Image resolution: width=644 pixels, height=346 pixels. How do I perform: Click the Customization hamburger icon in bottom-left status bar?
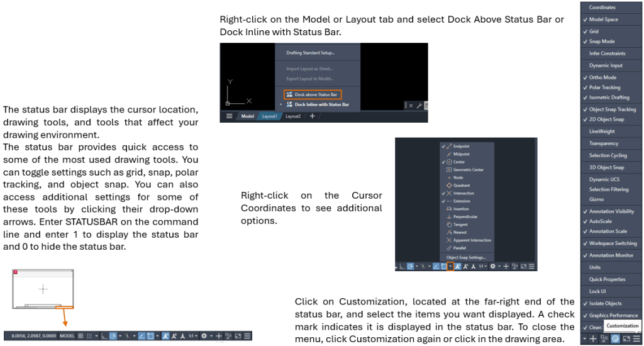coord(247,336)
